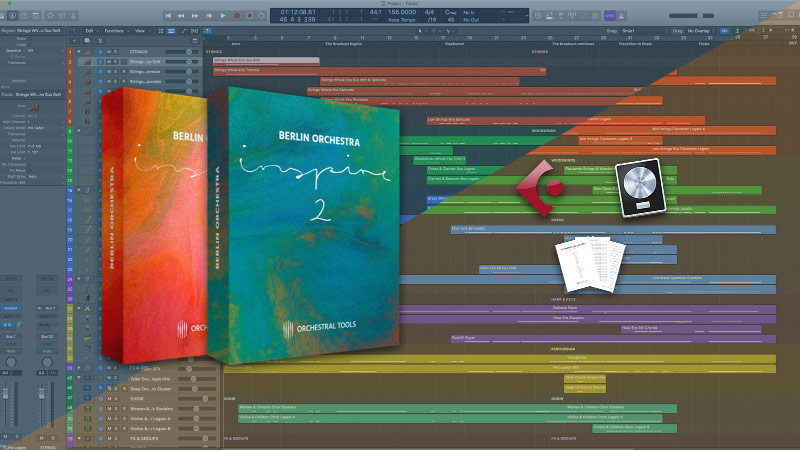
Task: Mute the CHOIR track
Action: [x=109, y=398]
